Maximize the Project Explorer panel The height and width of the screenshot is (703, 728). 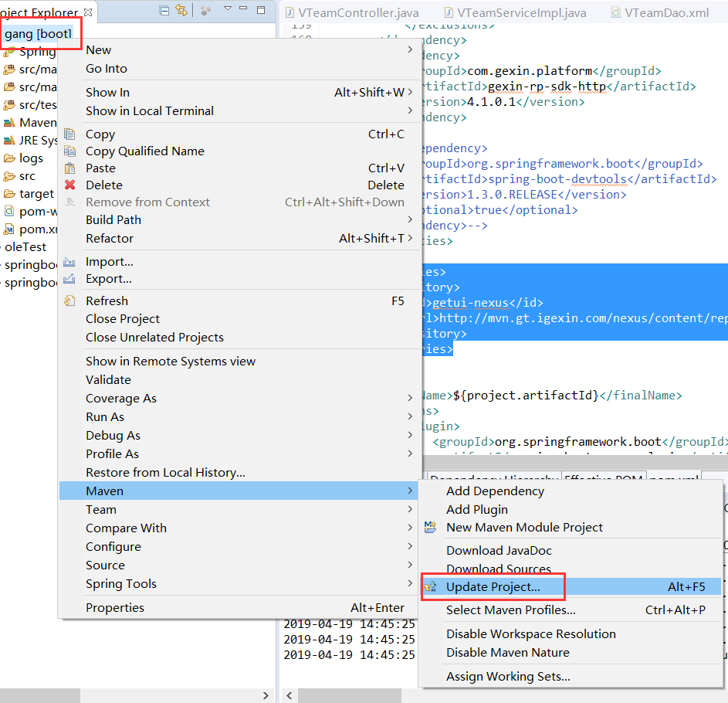coord(262,10)
